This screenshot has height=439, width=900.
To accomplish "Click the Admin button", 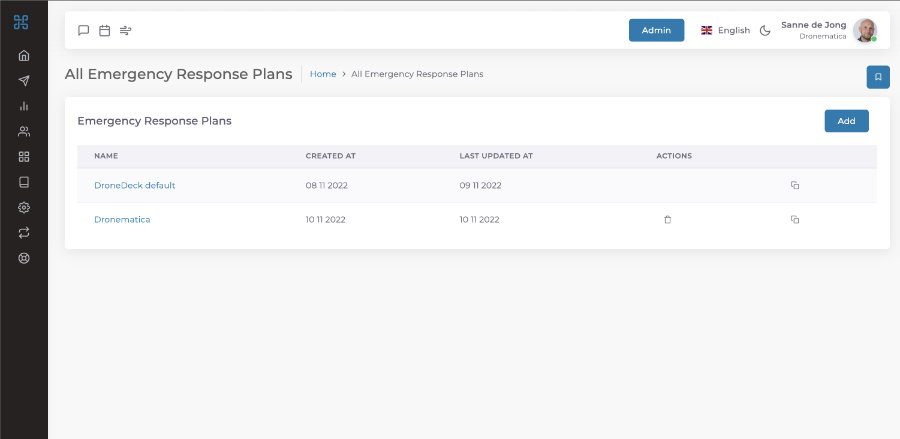I will click(656, 30).
